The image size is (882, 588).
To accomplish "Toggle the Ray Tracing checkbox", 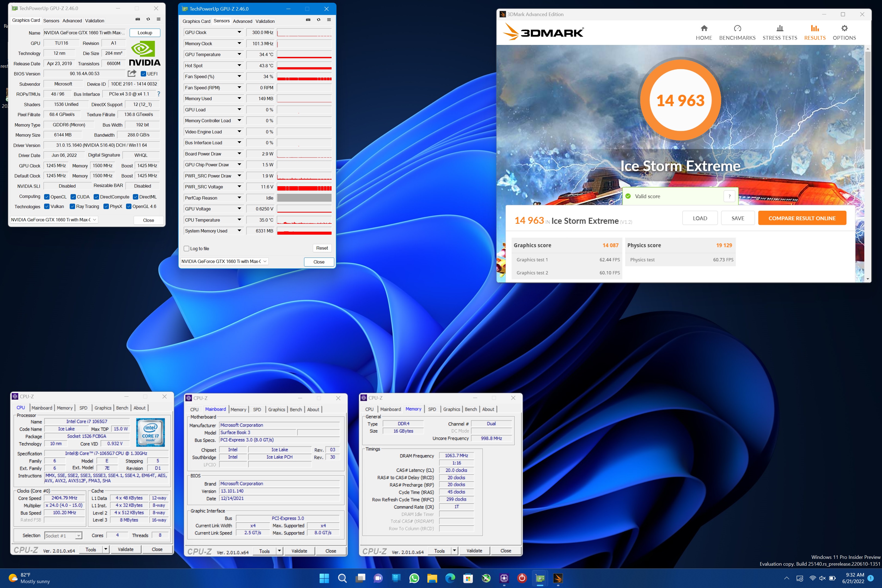I will pyautogui.click(x=72, y=206).
